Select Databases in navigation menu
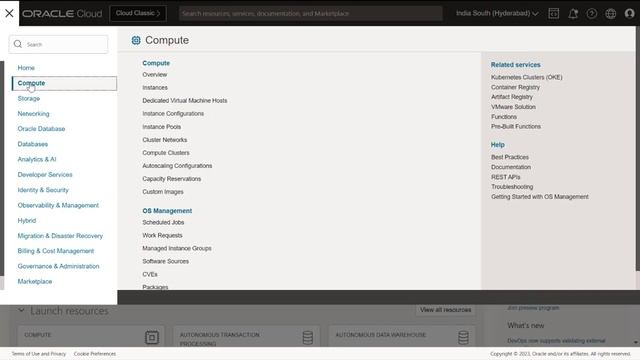This screenshot has height=360, width=640. [x=33, y=144]
